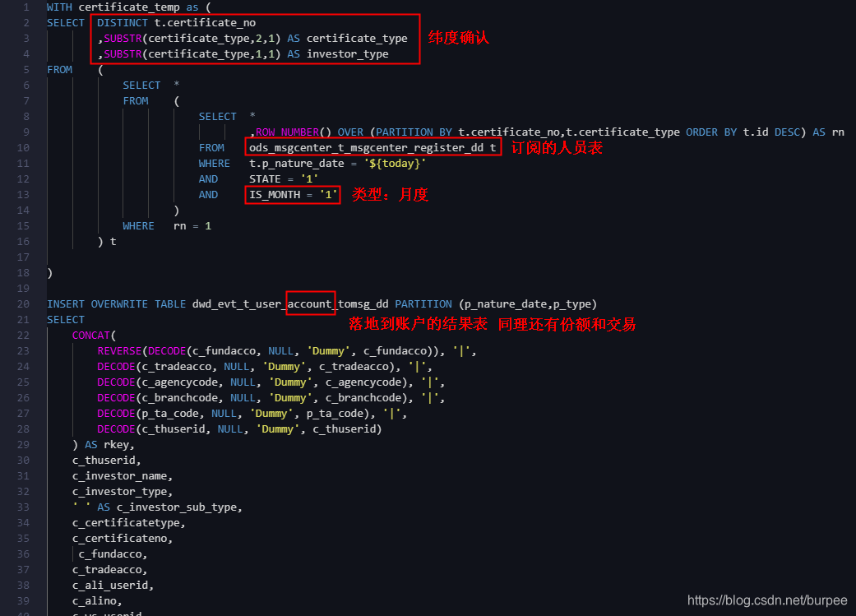The image size is (856, 616).
Task: Click 'c_fundacco,' on line 36
Action: pyautogui.click(x=113, y=554)
